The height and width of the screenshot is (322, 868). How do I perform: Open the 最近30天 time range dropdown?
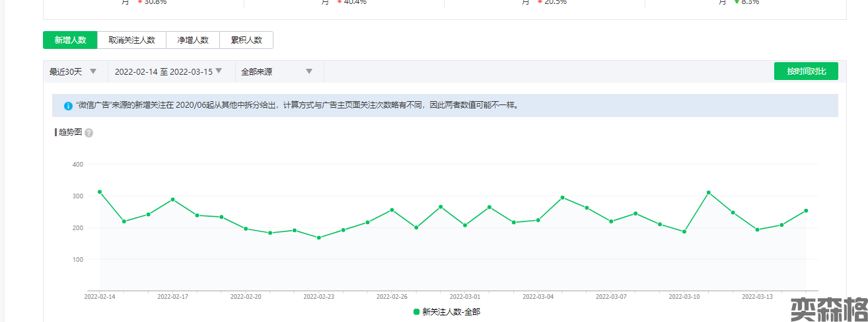tap(73, 71)
